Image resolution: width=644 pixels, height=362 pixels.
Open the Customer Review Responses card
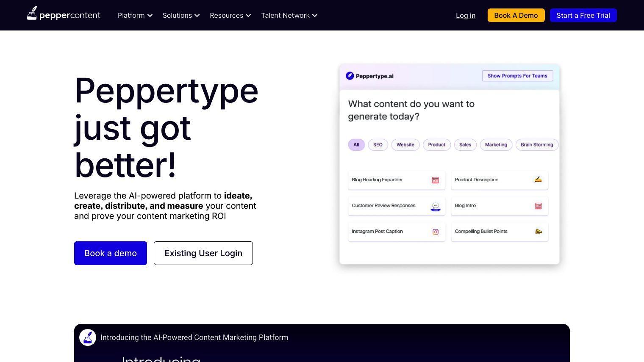pyautogui.click(x=397, y=206)
